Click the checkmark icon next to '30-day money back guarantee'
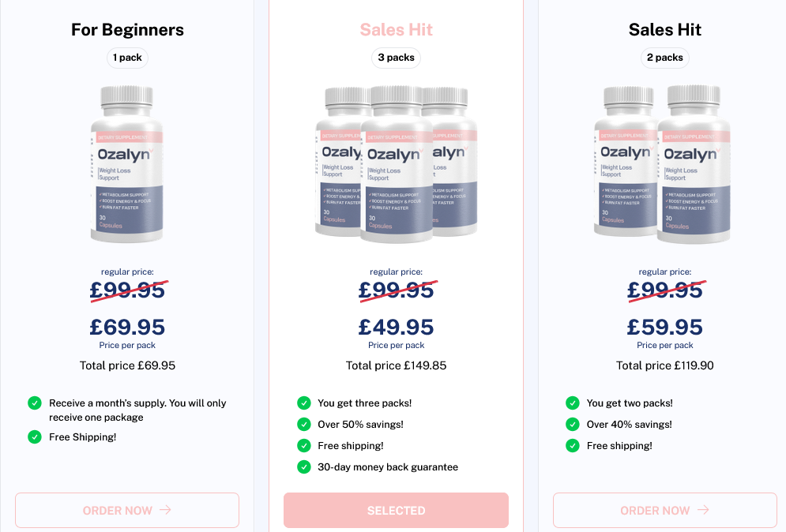 303,467
